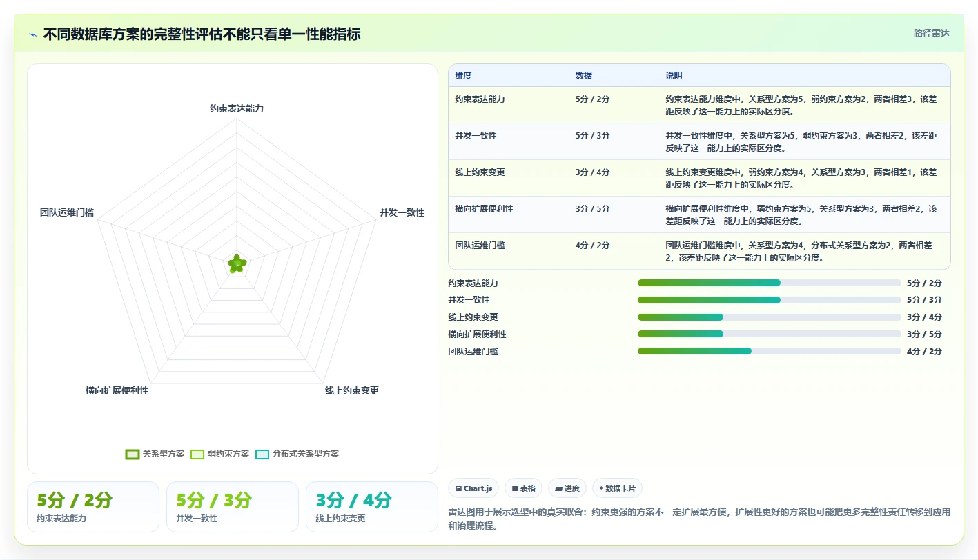Click the 约束表达能力 row description text
This screenshot has height=560, width=978.
point(801,105)
